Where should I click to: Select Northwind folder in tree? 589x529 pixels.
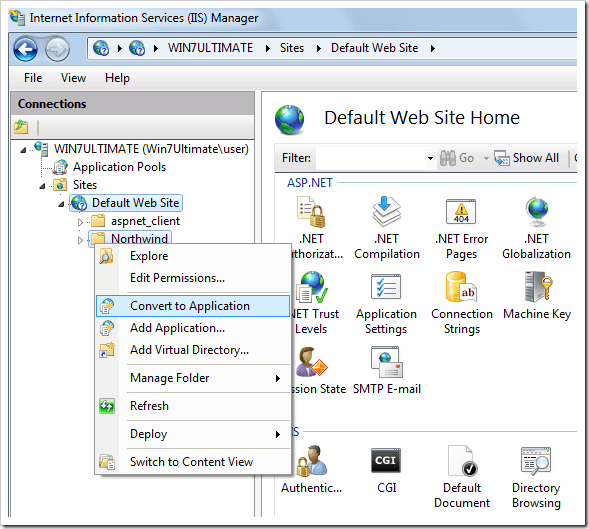coord(139,239)
